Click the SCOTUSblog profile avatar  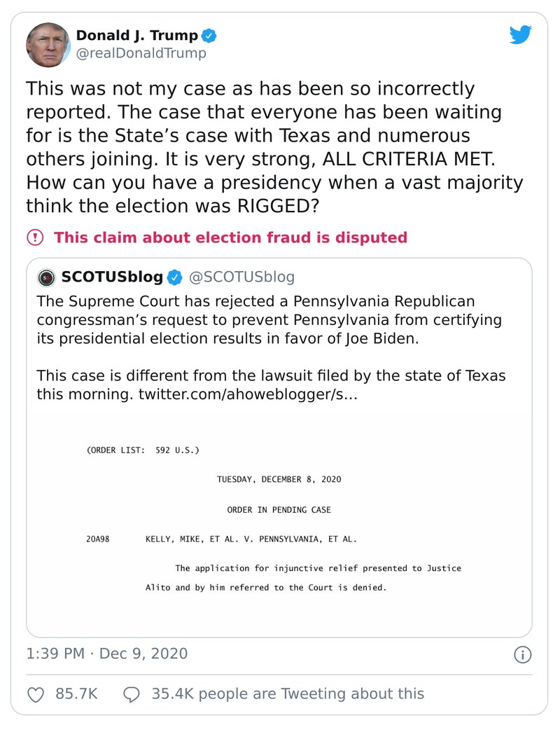(x=45, y=277)
